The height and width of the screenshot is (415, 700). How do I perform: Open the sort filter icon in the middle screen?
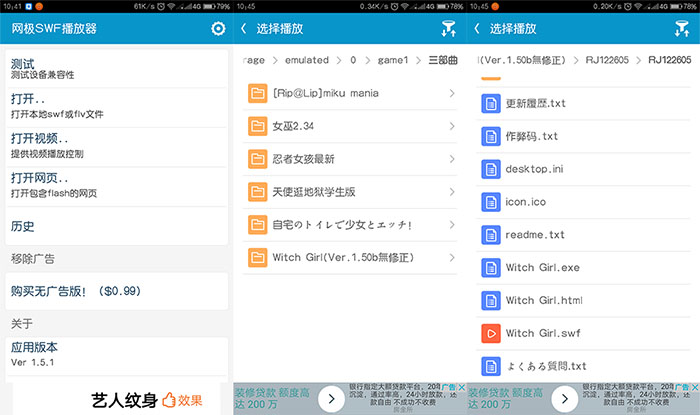[448, 29]
